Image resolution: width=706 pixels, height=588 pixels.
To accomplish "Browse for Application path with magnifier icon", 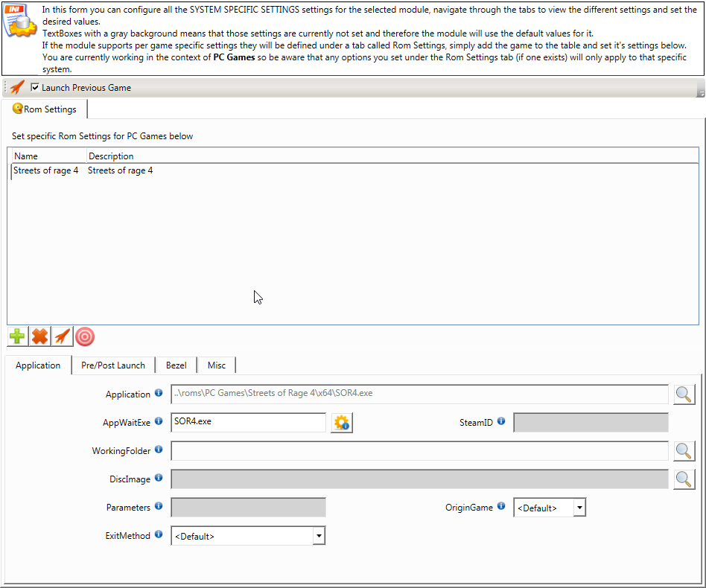I will tap(684, 394).
